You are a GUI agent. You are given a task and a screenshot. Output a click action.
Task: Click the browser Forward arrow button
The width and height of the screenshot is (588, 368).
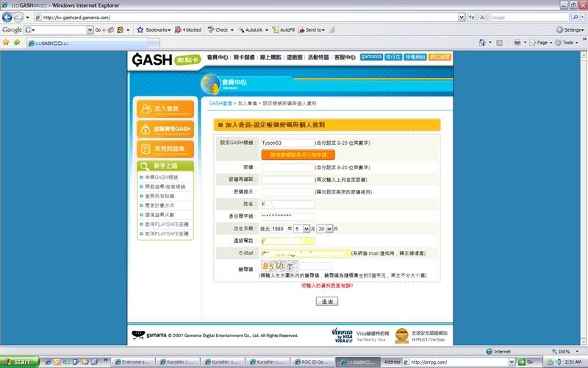(x=18, y=17)
